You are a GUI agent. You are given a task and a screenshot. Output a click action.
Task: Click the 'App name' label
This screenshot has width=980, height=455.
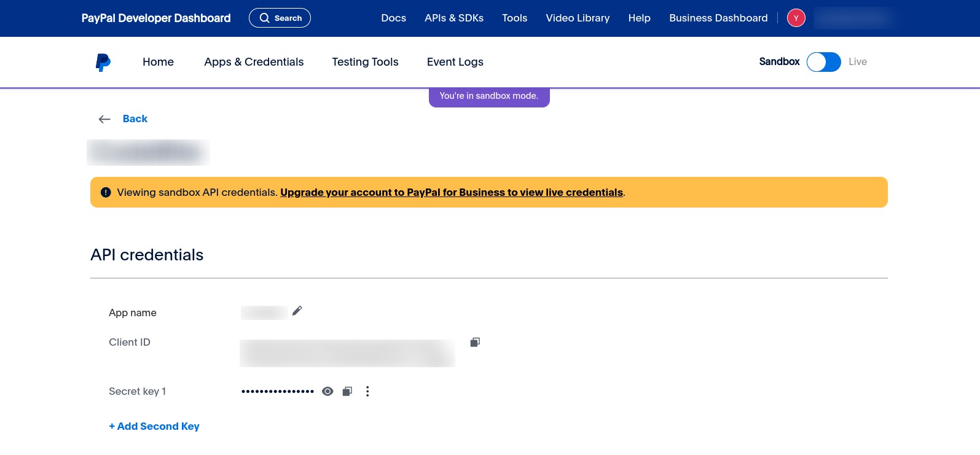(133, 313)
